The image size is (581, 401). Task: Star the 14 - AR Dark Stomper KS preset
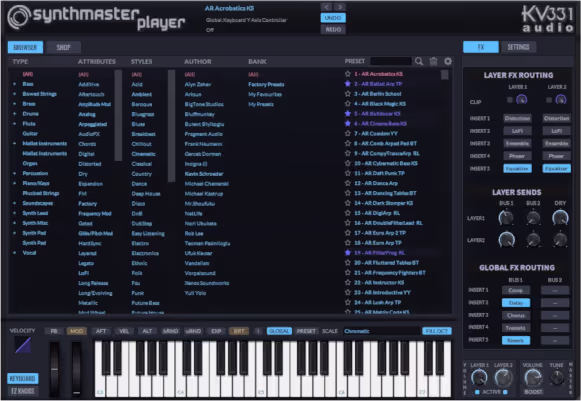point(348,203)
